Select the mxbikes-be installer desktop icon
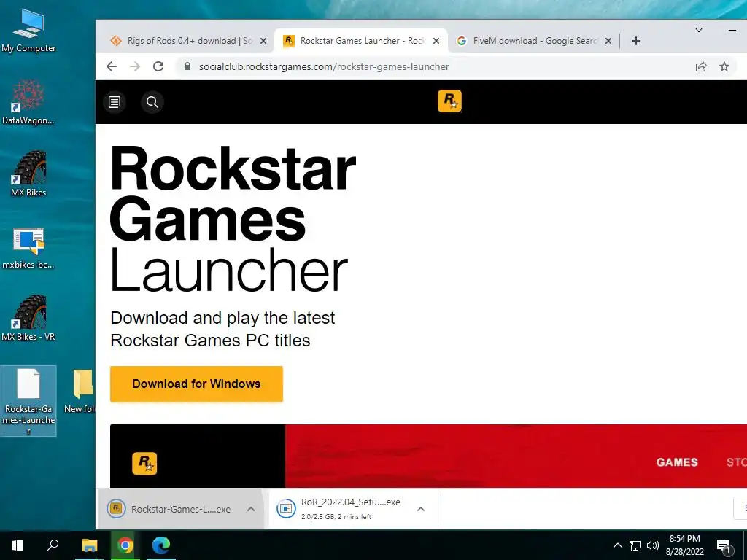The image size is (747, 560). pyautogui.click(x=28, y=248)
